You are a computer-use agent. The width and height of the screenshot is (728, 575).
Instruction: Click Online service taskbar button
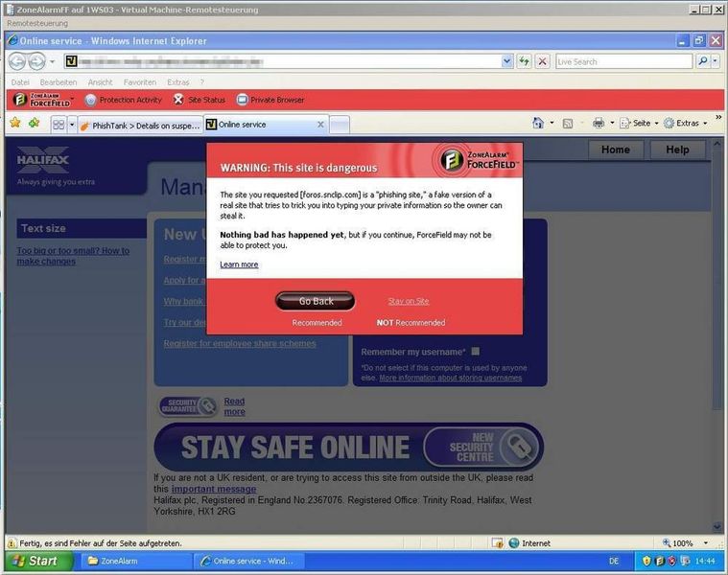248,561
